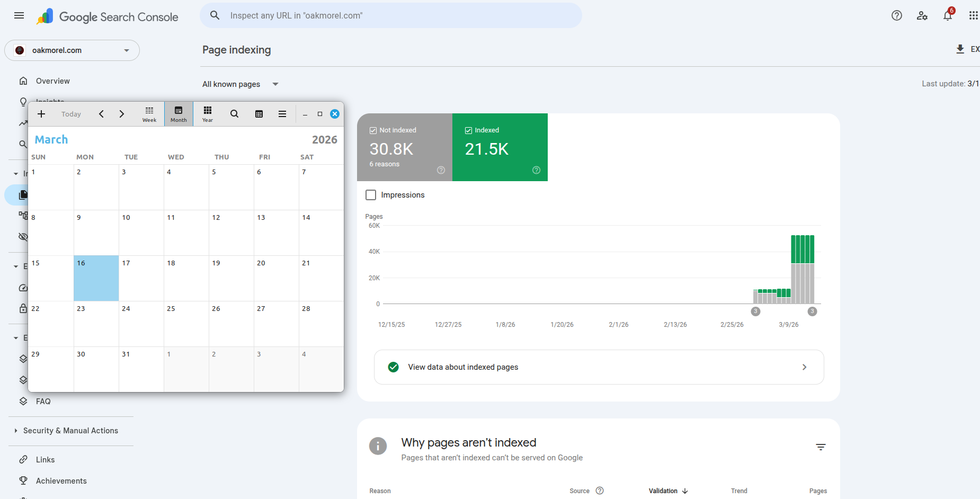Screen dimensions: 980x499
Task: Go to next month in calendar
Action: tap(122, 114)
